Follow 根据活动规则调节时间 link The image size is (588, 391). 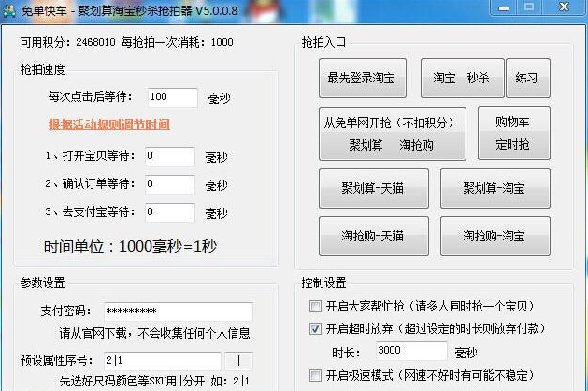click(x=109, y=124)
